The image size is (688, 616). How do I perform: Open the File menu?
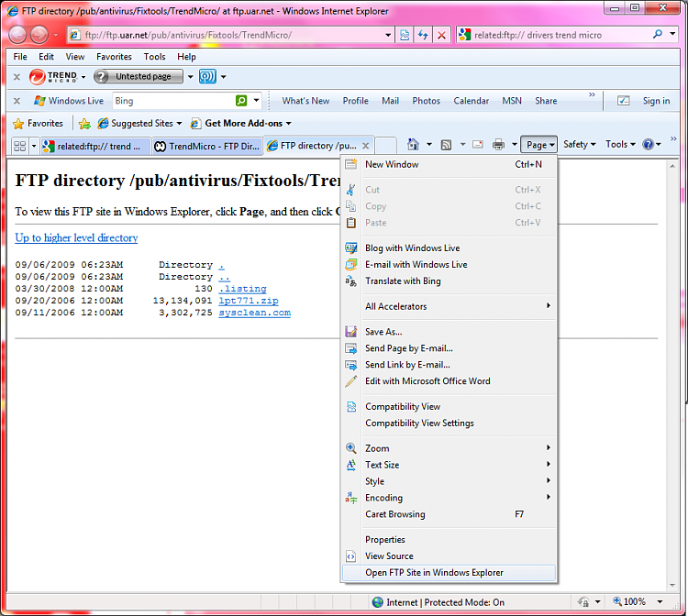tap(20, 57)
